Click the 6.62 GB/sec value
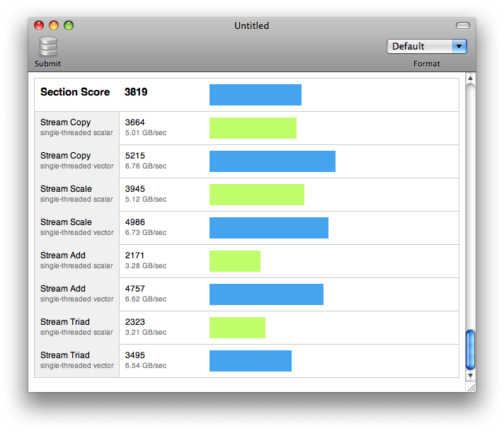Viewport: 504px width, 431px height. pyautogui.click(x=146, y=299)
